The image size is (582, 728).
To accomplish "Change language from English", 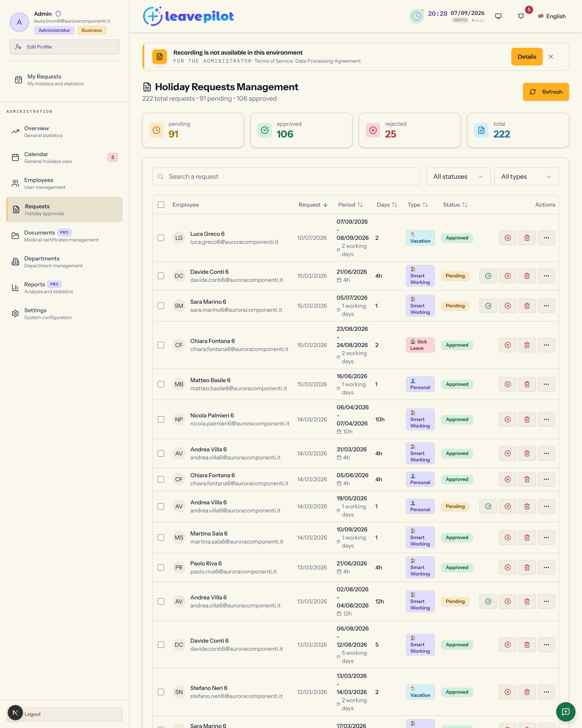I will click(x=552, y=16).
